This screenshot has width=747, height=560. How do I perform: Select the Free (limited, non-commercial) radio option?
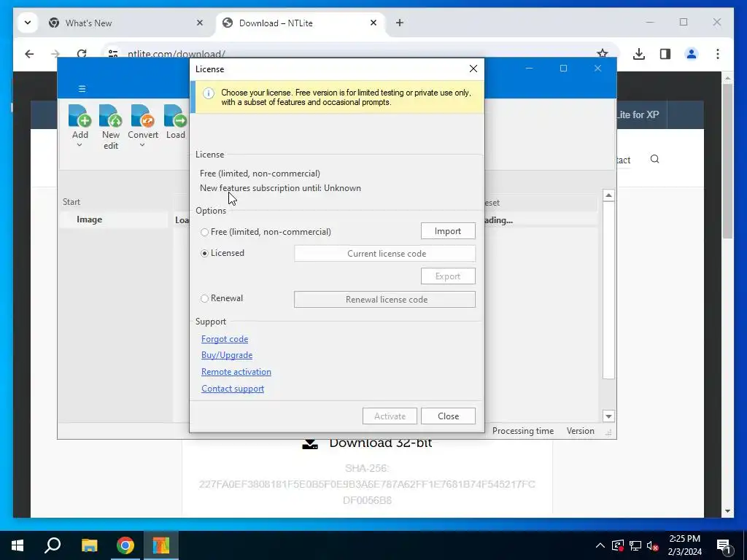(204, 233)
